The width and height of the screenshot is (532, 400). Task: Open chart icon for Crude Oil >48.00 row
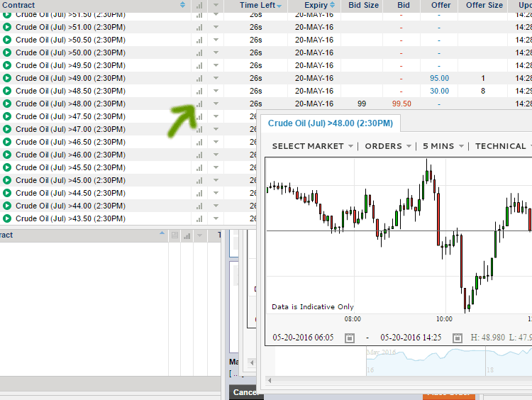pyautogui.click(x=199, y=104)
